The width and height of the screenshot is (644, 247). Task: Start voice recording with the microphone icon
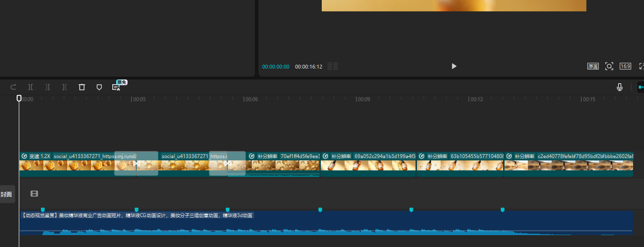[620, 87]
